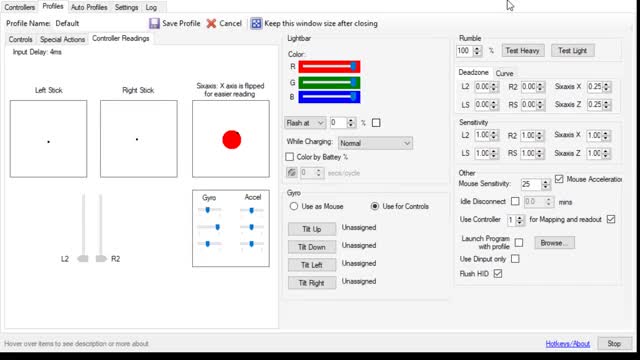This screenshot has width=640, height=360.
Task: Click the Stop button
Action: click(x=614, y=344)
